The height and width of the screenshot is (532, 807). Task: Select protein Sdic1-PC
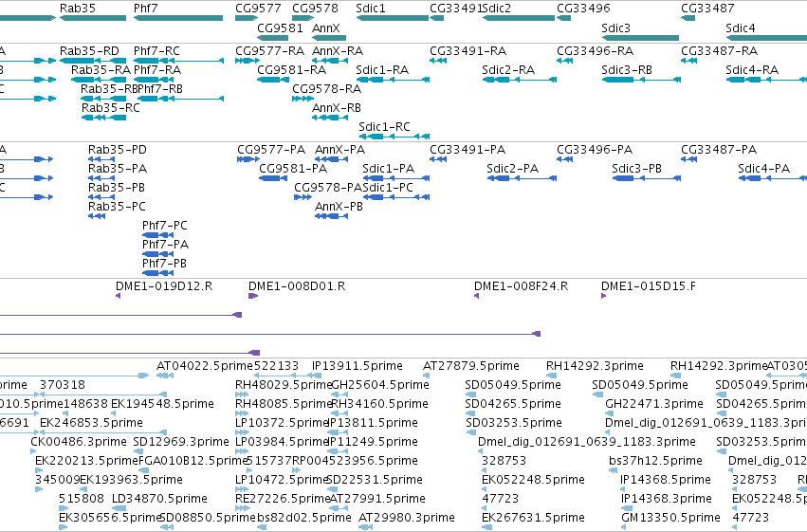pos(388,188)
